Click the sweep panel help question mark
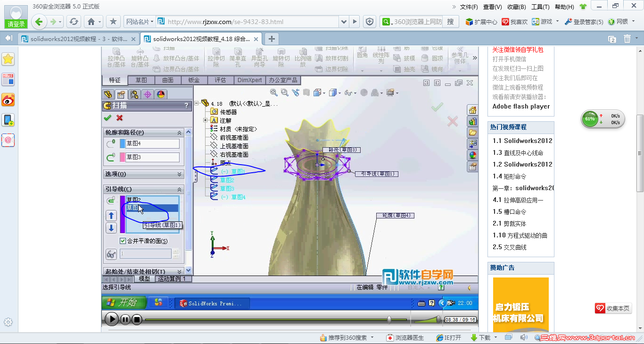The width and height of the screenshot is (644, 344). [x=187, y=106]
